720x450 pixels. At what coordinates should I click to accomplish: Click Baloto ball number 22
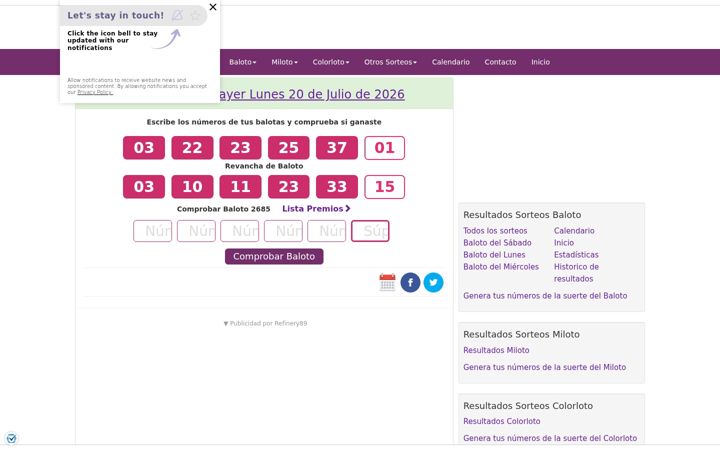click(192, 148)
